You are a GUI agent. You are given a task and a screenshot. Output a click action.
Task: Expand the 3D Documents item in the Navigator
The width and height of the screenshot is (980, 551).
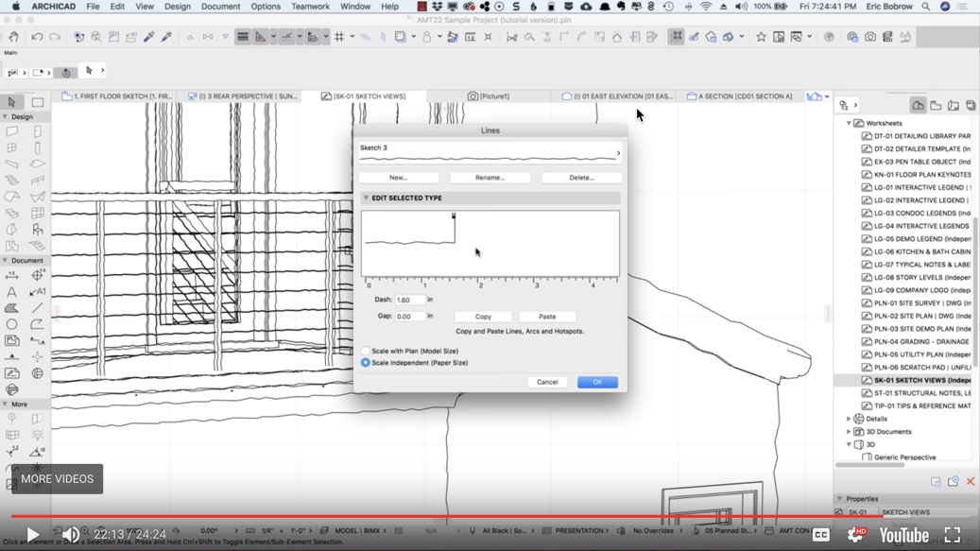point(850,431)
